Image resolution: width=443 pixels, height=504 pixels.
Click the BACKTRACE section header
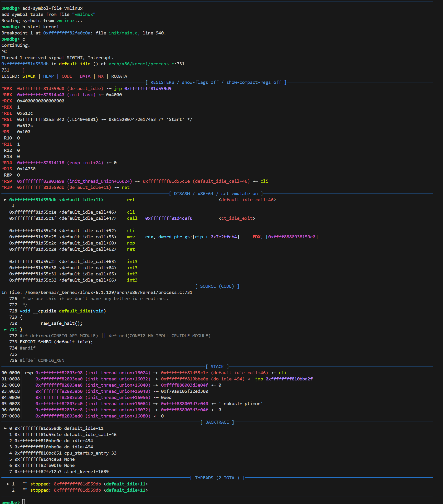[217, 422]
